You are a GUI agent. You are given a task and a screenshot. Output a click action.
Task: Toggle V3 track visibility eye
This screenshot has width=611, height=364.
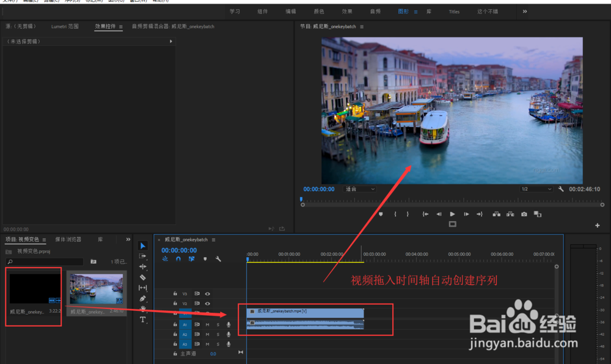coord(208,294)
